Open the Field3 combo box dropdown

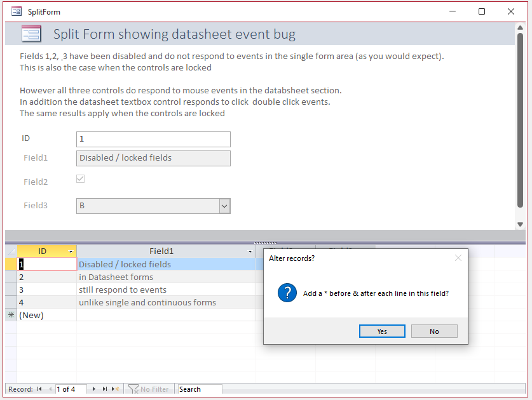click(224, 206)
